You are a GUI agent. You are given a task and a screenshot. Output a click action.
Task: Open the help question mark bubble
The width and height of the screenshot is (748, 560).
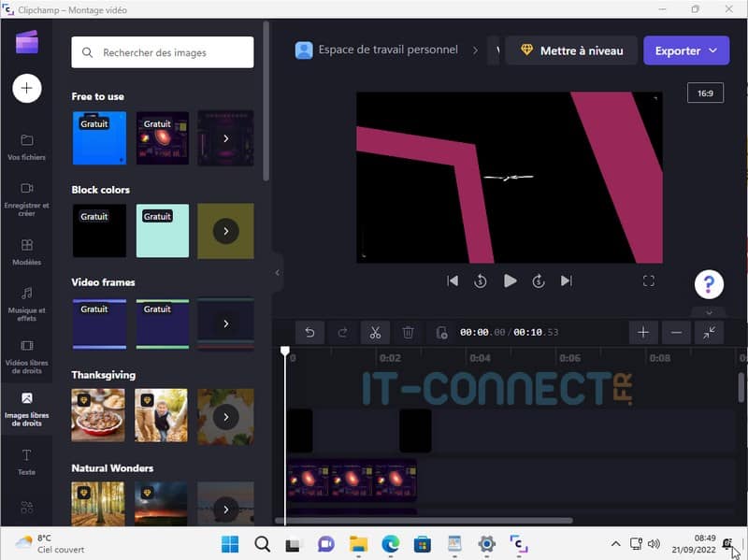tap(709, 284)
